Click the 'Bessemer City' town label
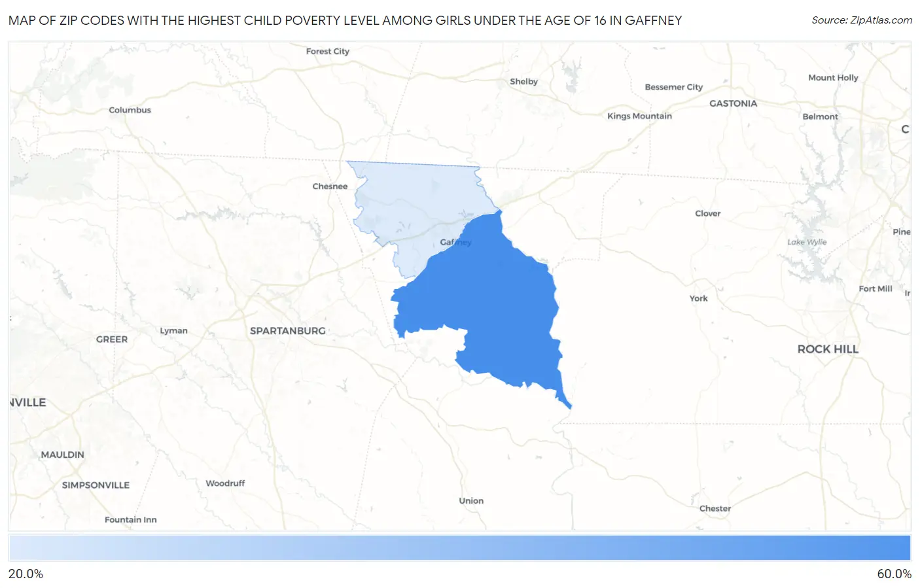The image size is (920, 588). click(x=674, y=87)
